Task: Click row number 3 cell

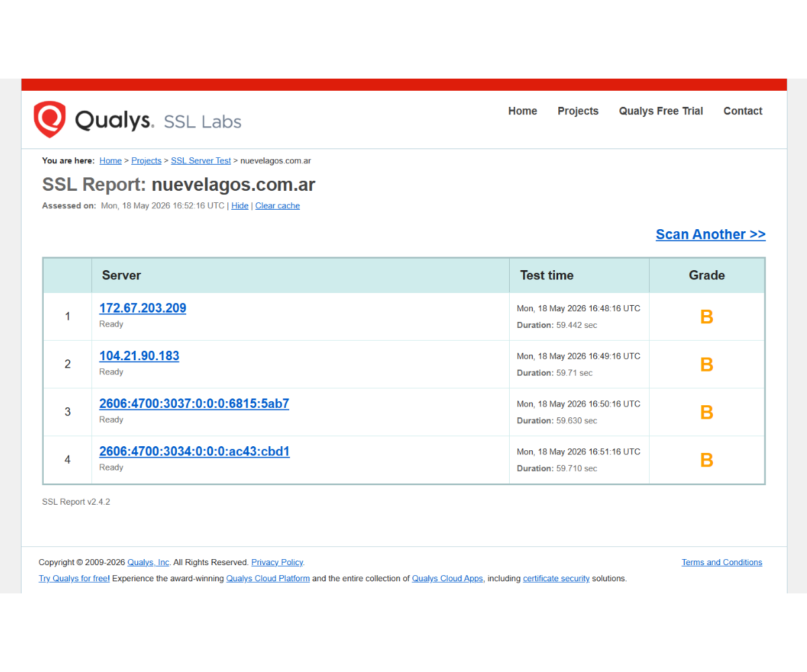Action: [67, 412]
